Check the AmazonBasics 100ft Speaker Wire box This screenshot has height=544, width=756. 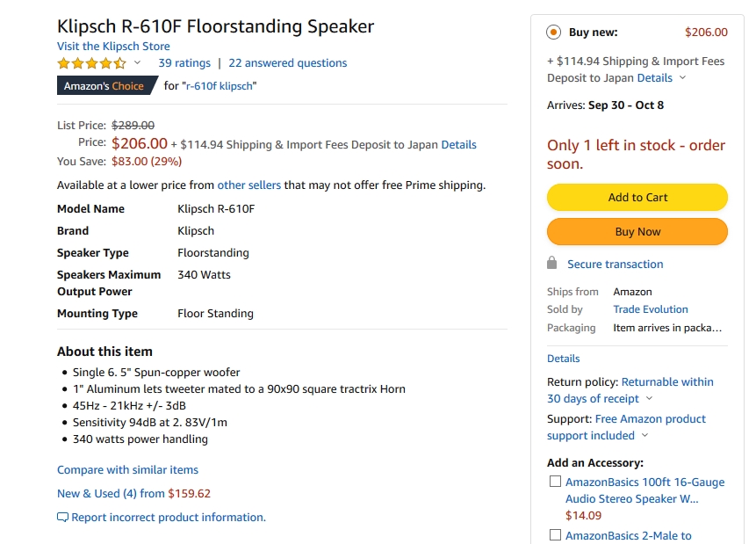555,482
